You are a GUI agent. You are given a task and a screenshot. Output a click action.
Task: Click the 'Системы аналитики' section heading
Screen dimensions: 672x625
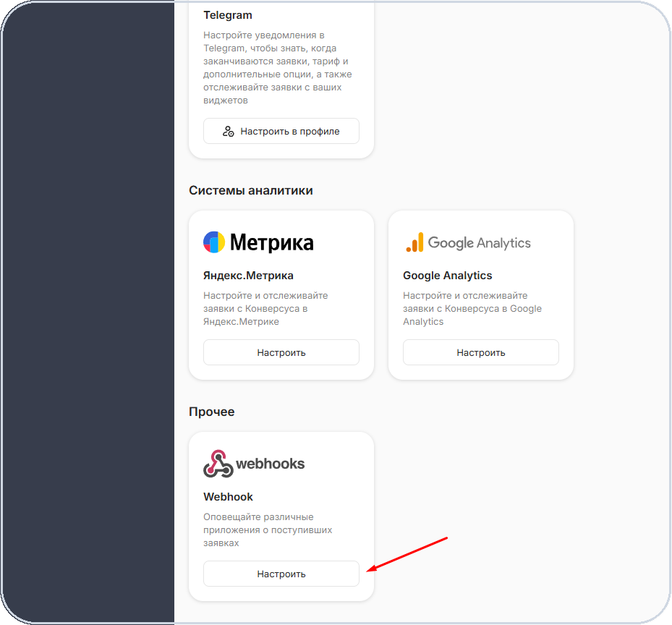click(x=251, y=190)
